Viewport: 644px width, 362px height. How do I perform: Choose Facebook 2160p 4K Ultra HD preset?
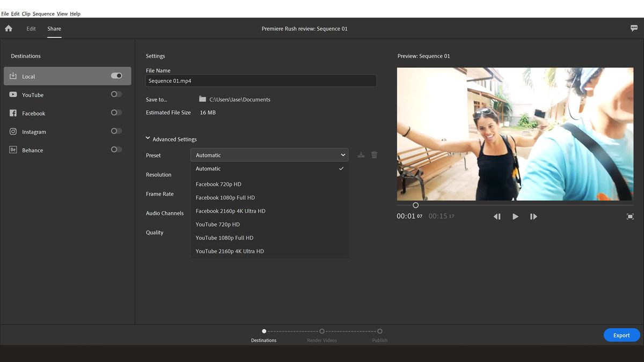pos(230,211)
